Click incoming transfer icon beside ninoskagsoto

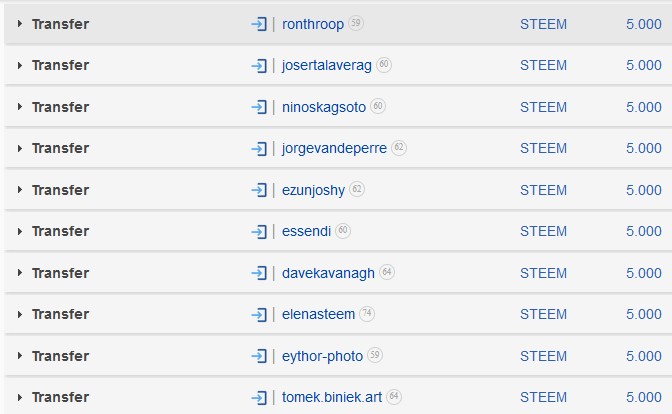[259, 107]
